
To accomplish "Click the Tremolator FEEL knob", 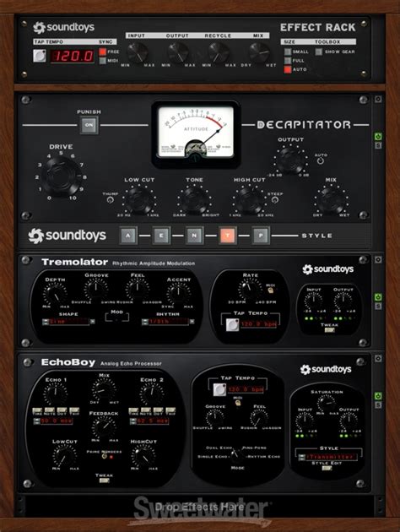I will pyautogui.click(x=138, y=290).
